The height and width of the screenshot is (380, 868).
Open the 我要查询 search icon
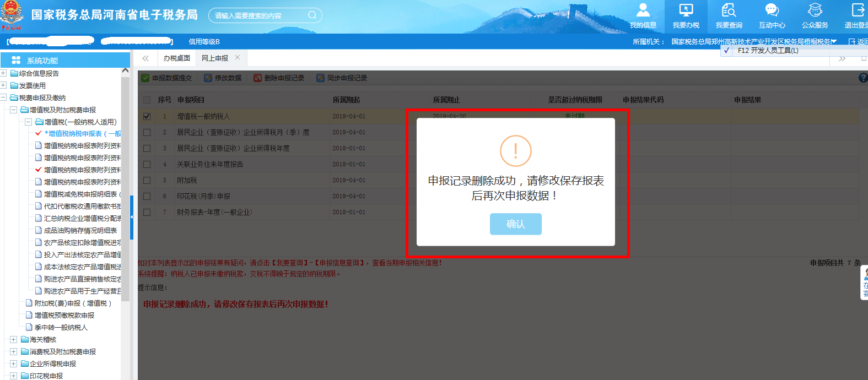tap(729, 11)
